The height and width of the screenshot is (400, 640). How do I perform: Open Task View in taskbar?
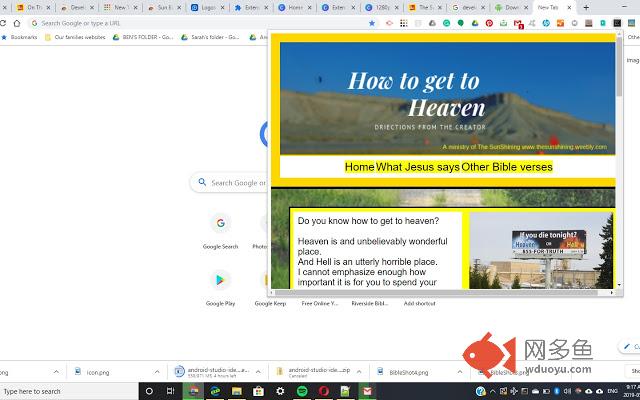pyautogui.click(x=171, y=391)
